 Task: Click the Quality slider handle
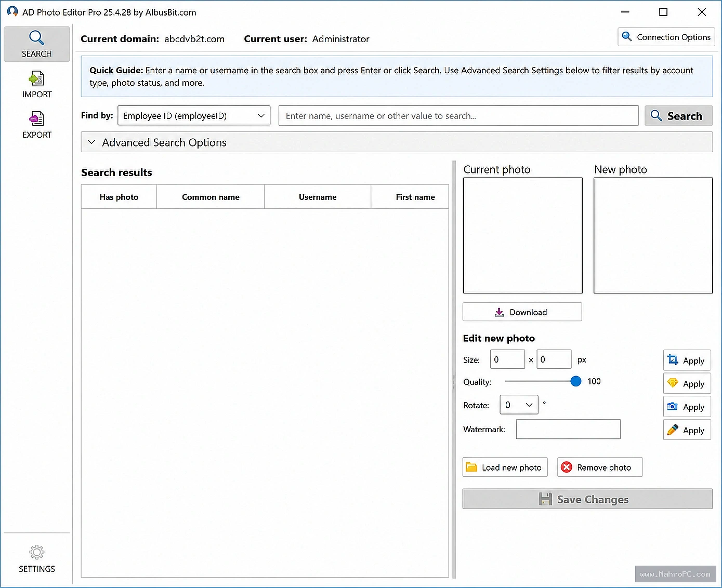575,381
